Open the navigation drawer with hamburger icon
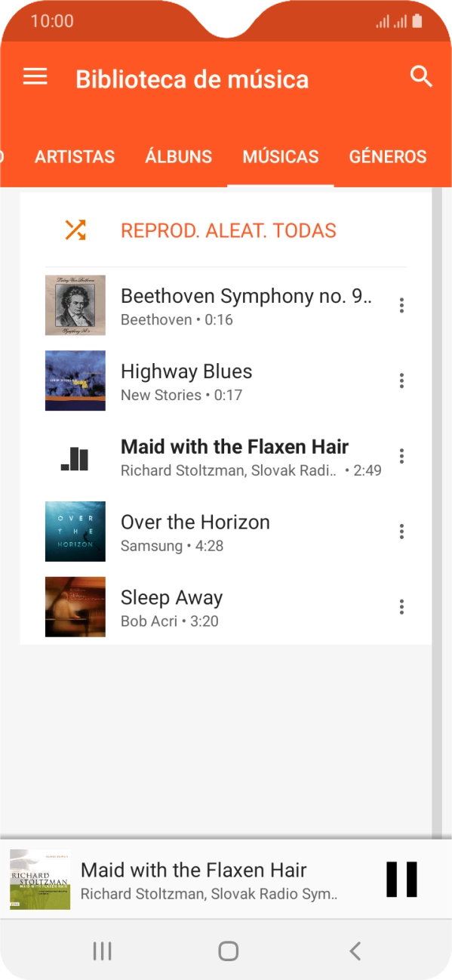The width and height of the screenshot is (452, 980). [35, 76]
